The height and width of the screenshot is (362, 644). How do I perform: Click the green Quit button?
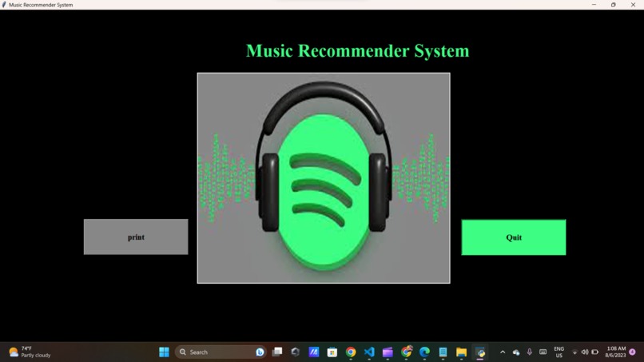(514, 237)
